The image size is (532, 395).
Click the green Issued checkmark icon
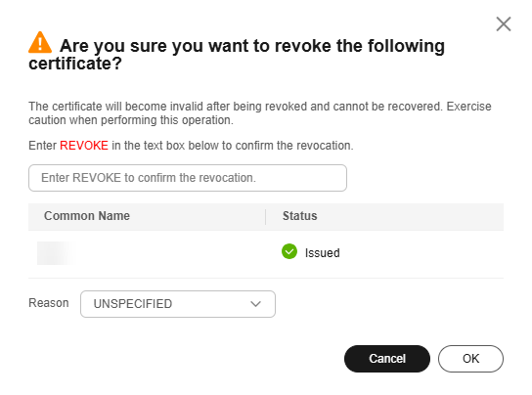(x=289, y=251)
